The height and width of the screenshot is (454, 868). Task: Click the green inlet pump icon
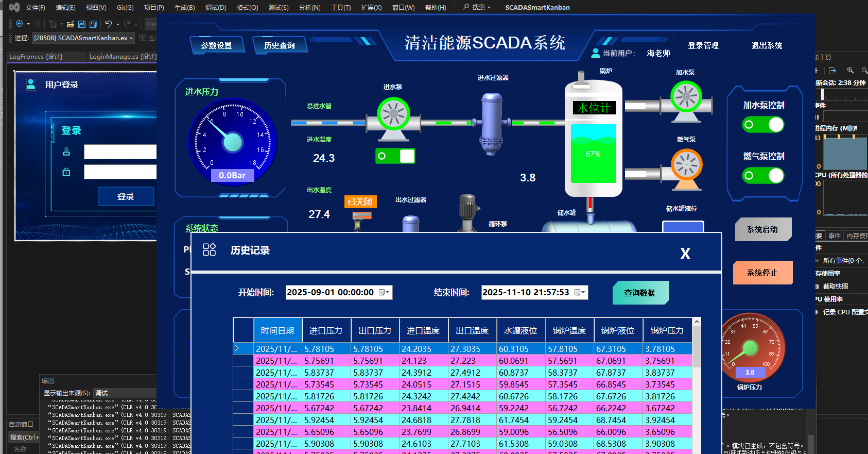[393, 114]
